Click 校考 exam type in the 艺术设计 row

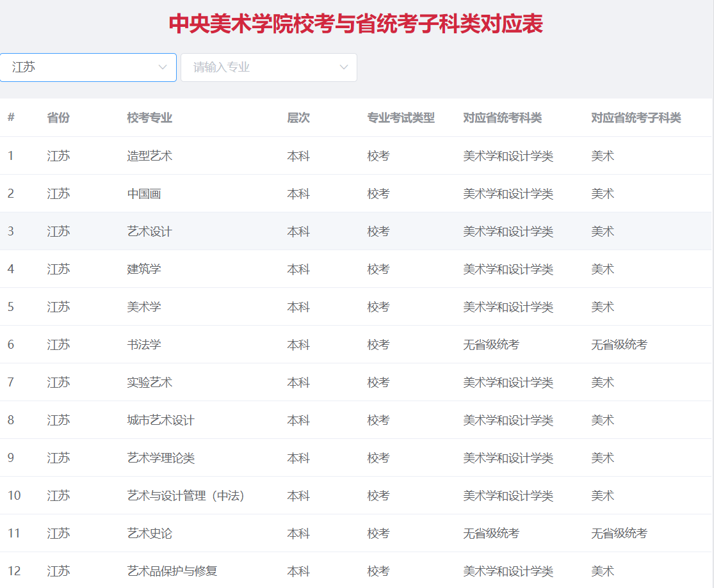pos(378,232)
